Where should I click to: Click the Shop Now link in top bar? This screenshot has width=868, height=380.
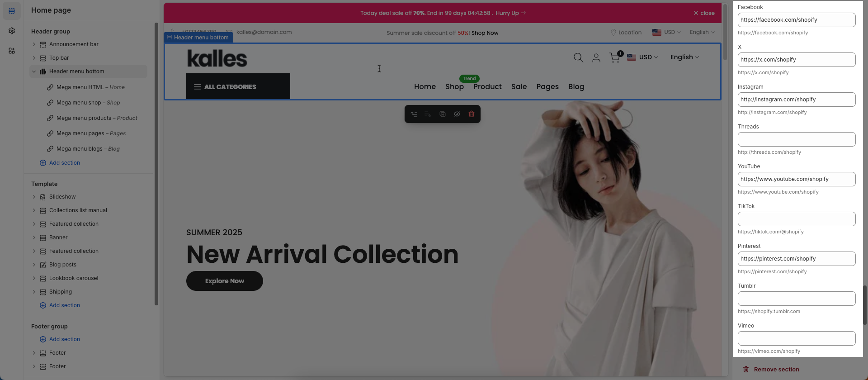pyautogui.click(x=485, y=33)
